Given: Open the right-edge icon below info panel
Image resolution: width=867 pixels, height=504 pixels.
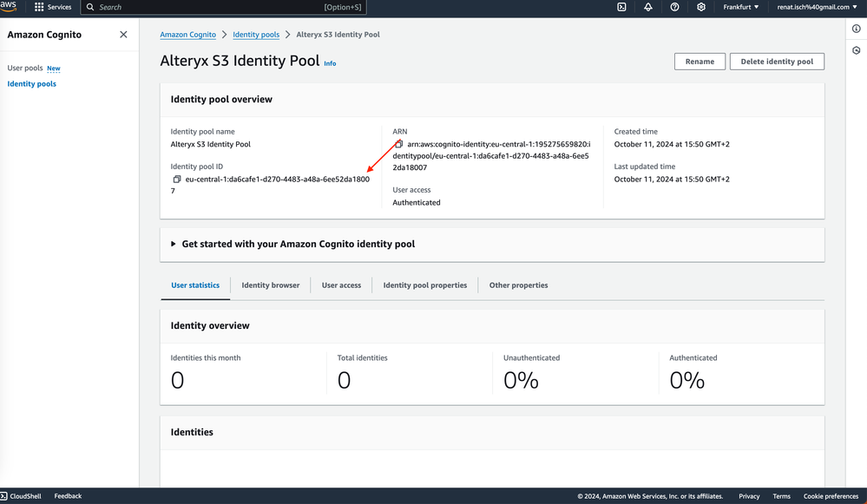Looking at the screenshot, I should point(856,50).
